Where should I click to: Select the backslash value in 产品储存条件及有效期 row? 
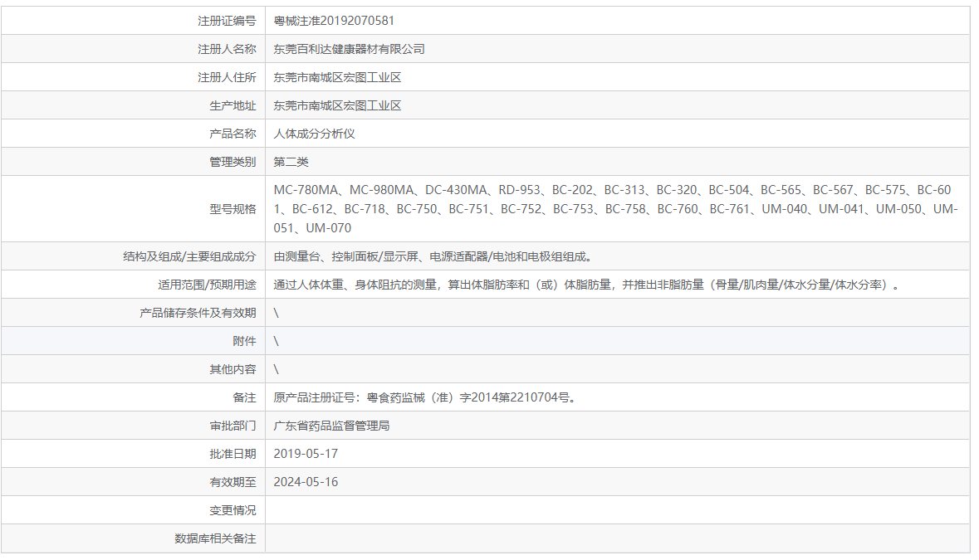276,313
